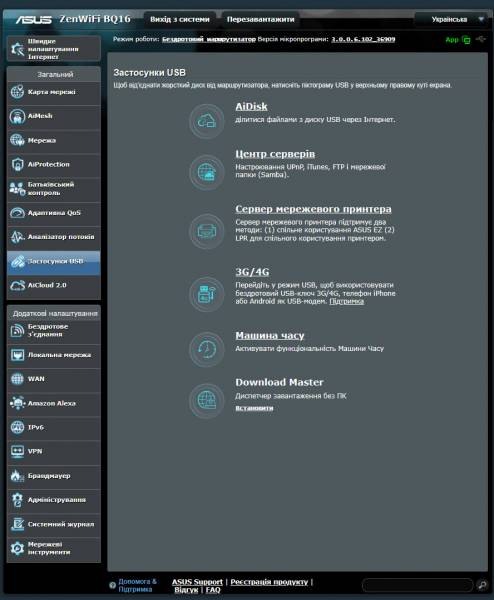Open the FAQ link
This screenshot has height=600, width=494.
point(213,590)
